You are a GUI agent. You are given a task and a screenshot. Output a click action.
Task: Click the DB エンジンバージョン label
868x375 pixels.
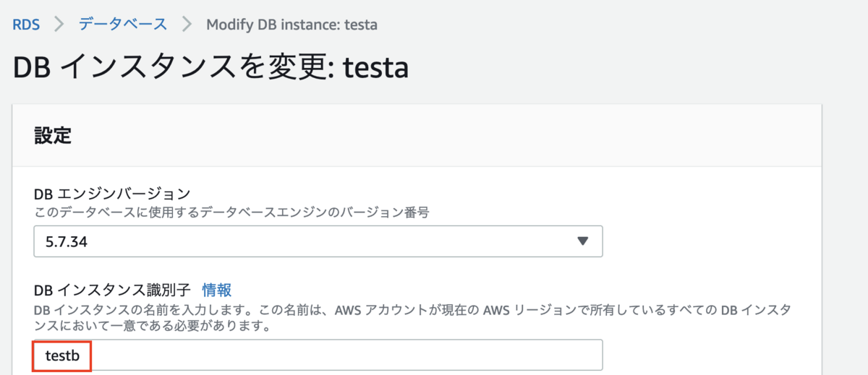coord(112,194)
